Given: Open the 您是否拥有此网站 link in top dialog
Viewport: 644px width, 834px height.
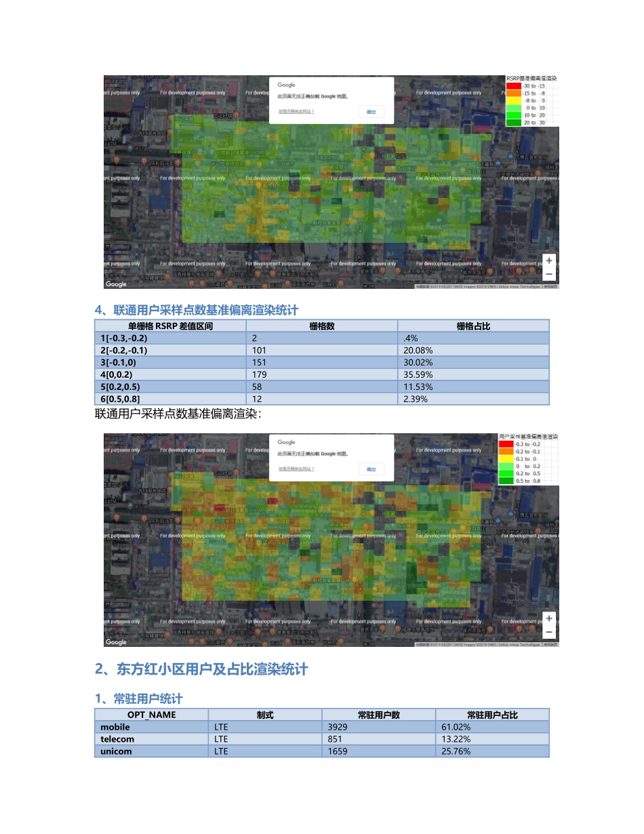Looking at the screenshot, I should pyautogui.click(x=296, y=111).
